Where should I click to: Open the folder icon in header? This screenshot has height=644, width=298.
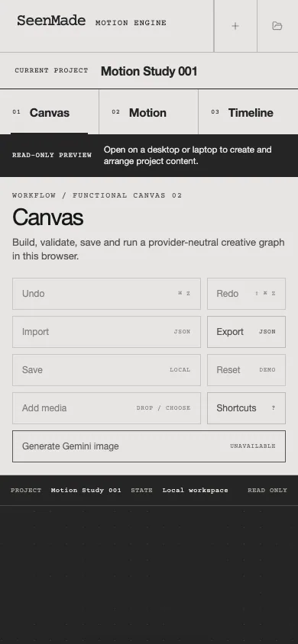tap(277, 26)
